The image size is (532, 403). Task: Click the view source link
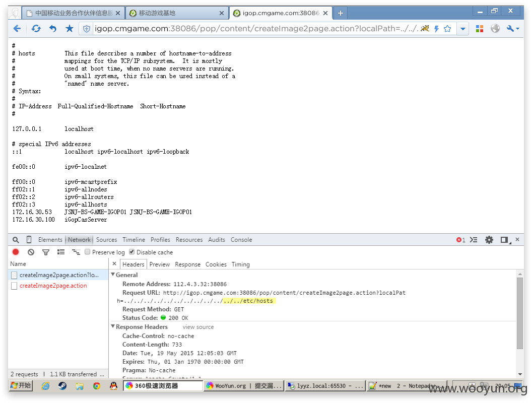(x=198, y=327)
